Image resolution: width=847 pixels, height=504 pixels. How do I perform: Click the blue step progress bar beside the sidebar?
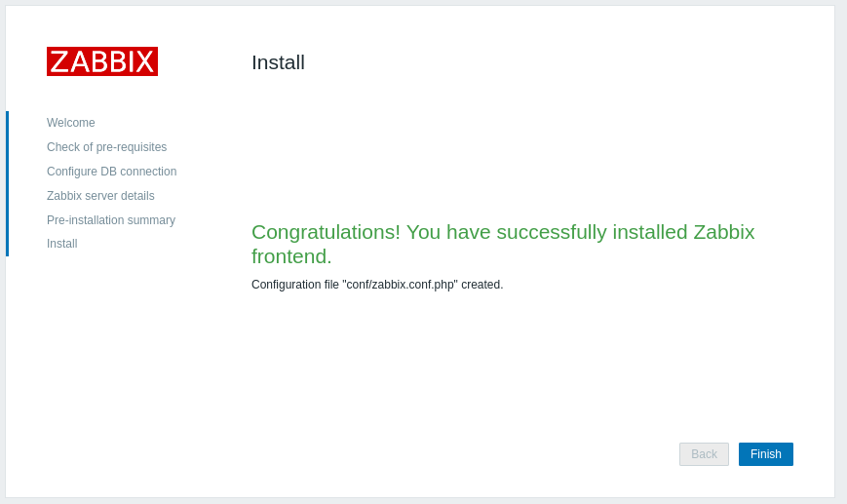[x=7, y=183]
